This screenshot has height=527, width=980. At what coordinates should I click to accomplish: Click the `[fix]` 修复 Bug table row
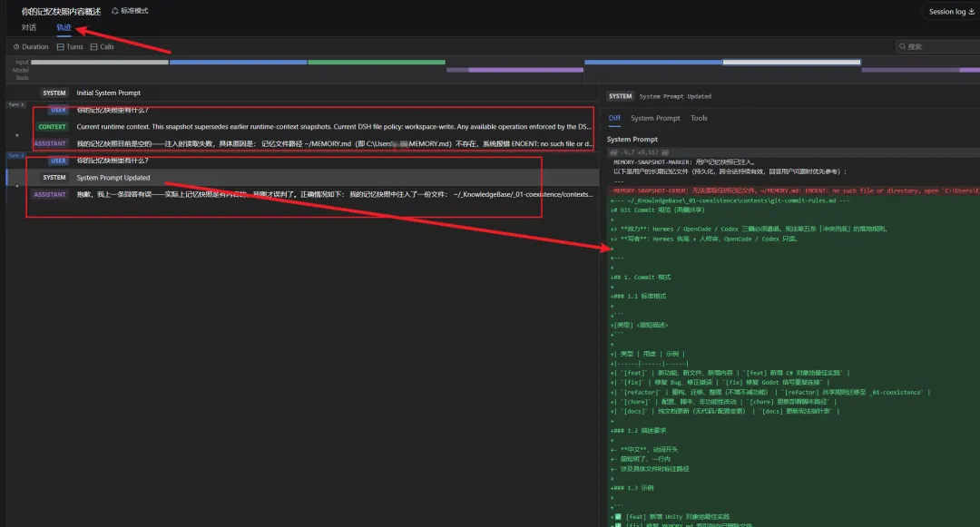(x=720, y=382)
